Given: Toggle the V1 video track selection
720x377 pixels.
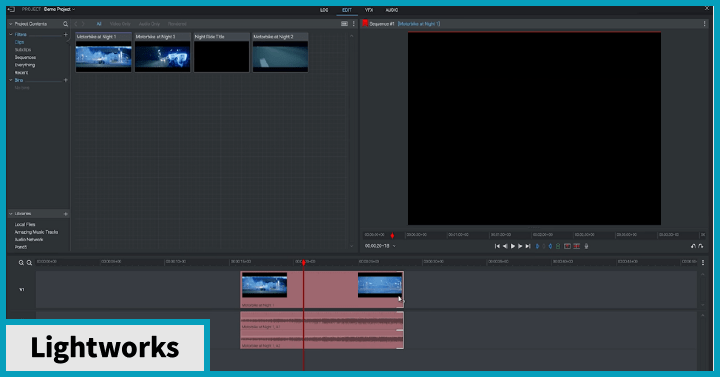Looking at the screenshot, I should (x=22, y=290).
